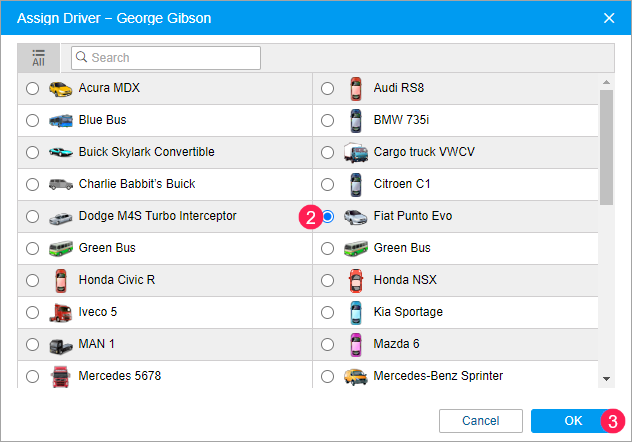Click the Kia Sportage car icon
The height and width of the screenshot is (442, 632).
(355, 312)
